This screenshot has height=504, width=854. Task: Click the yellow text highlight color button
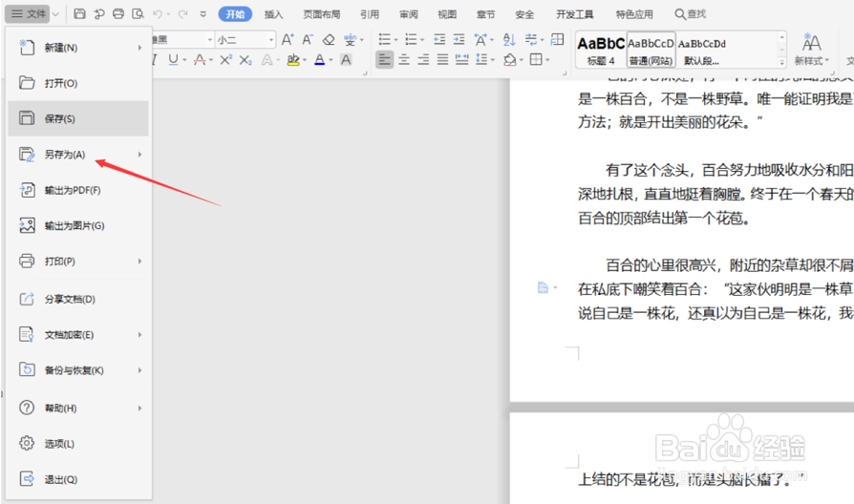tap(293, 60)
